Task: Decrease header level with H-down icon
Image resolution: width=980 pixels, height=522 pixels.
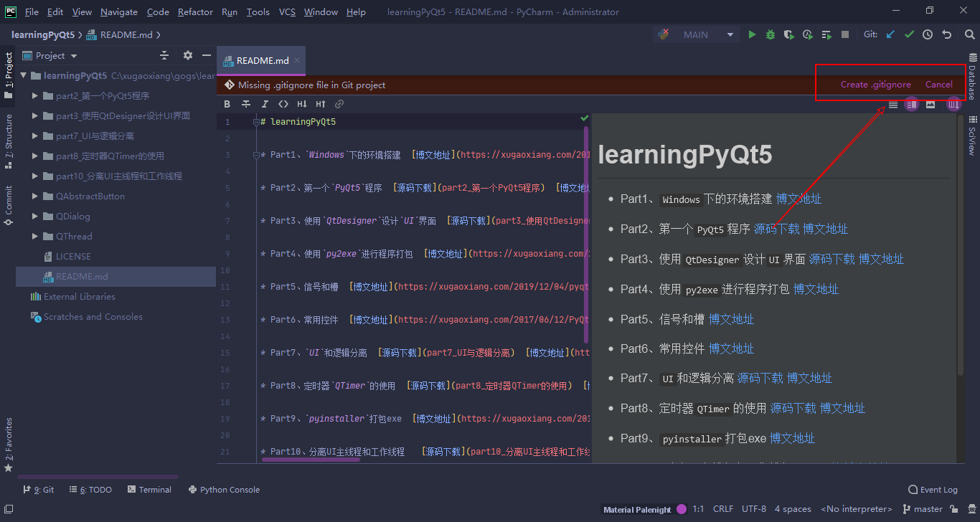Action: coord(302,105)
